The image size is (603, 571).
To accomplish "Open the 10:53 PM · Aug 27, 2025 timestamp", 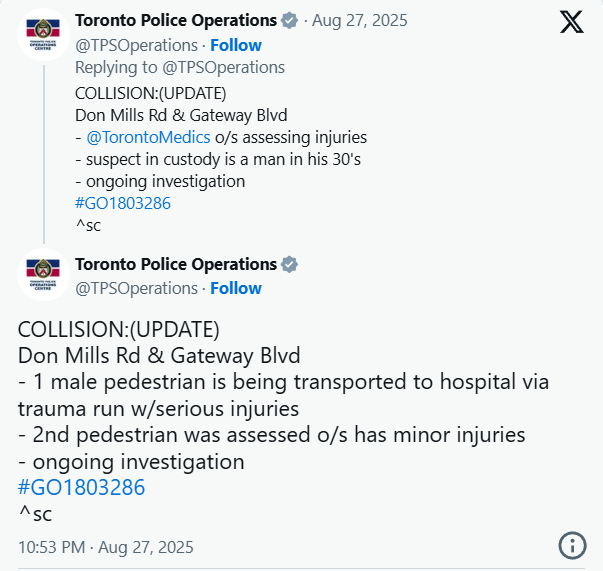I will [106, 547].
